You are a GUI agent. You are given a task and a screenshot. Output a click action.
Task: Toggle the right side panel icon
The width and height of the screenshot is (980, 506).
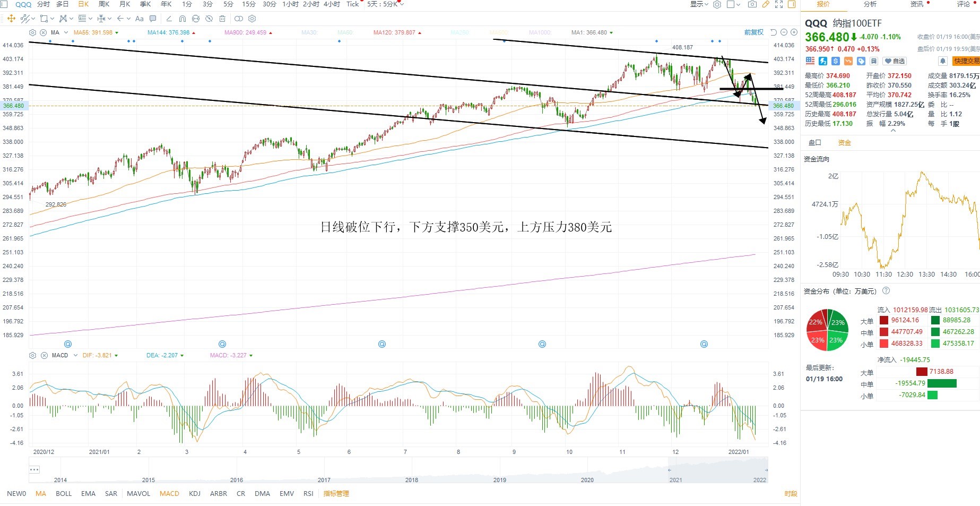[792, 4]
